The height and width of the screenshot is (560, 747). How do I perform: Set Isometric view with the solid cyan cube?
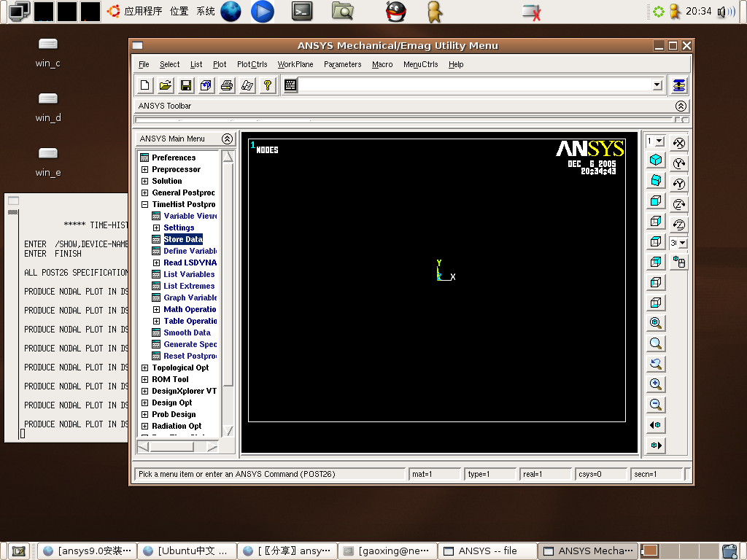656,160
